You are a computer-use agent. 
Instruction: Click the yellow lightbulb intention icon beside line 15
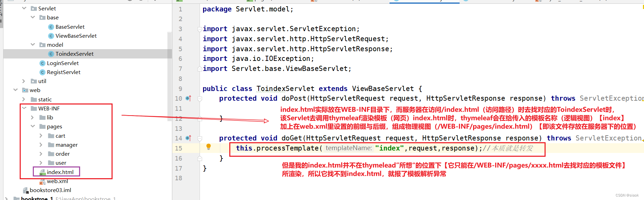click(208, 147)
